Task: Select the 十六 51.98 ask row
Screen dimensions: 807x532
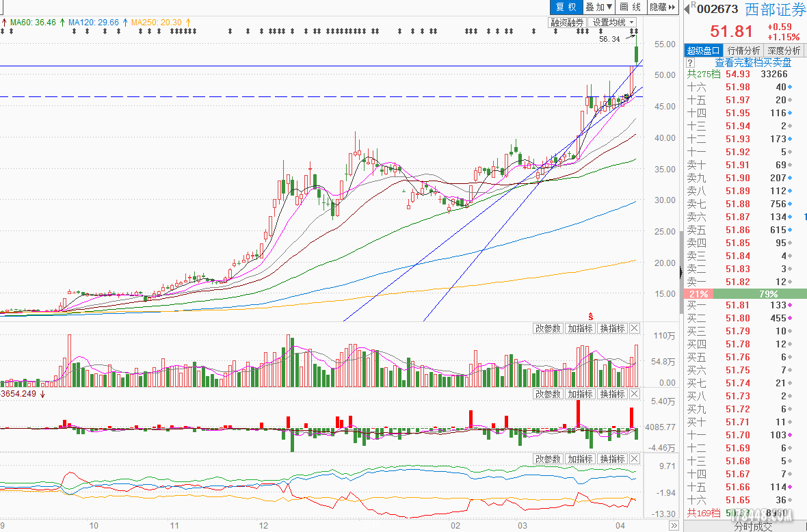Action: [x=745, y=87]
